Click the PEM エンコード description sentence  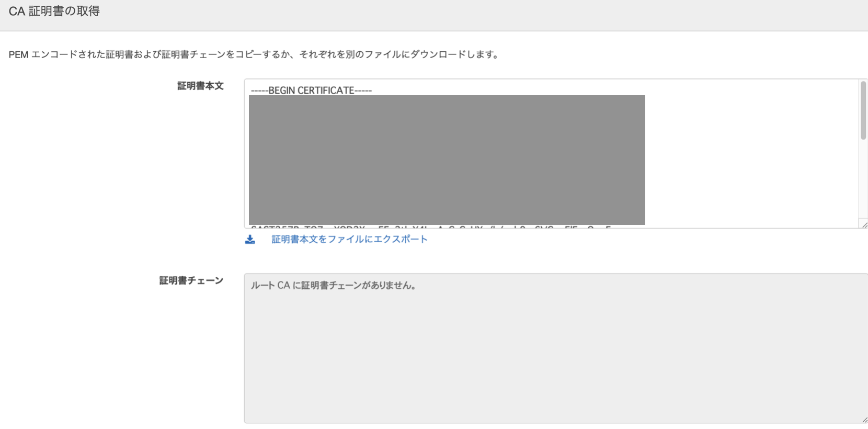coord(255,54)
